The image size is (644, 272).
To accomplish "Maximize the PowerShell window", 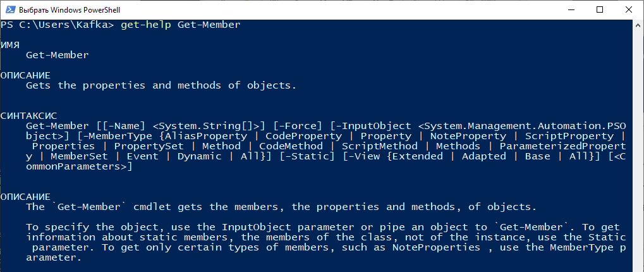I will click(x=600, y=10).
